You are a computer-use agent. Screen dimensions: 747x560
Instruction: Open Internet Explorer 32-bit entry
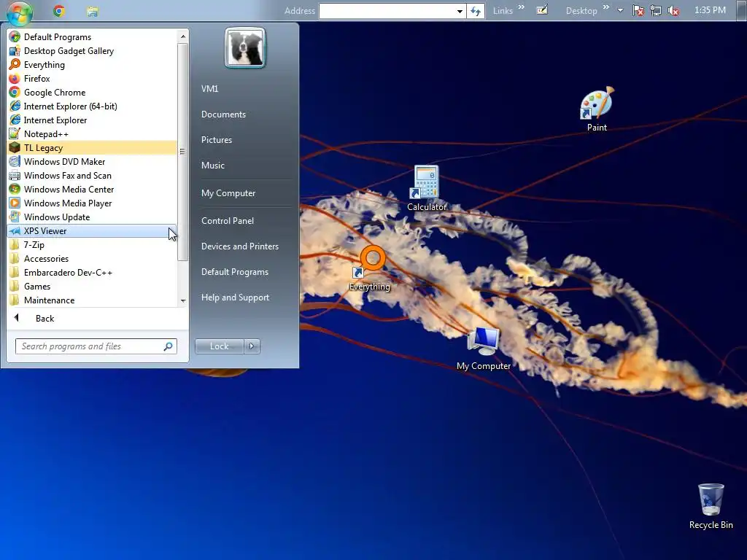(92, 120)
